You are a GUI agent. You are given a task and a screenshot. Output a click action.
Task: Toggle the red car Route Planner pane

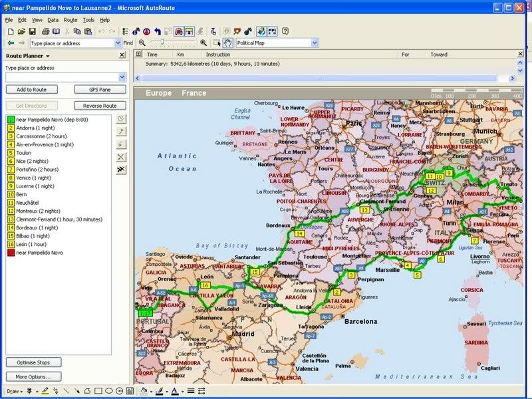point(178,31)
